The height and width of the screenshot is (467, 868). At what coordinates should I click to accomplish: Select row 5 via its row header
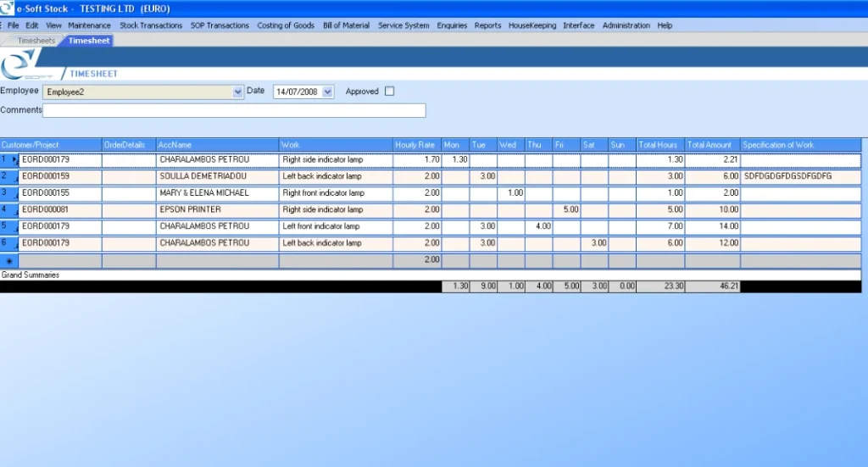click(x=8, y=226)
